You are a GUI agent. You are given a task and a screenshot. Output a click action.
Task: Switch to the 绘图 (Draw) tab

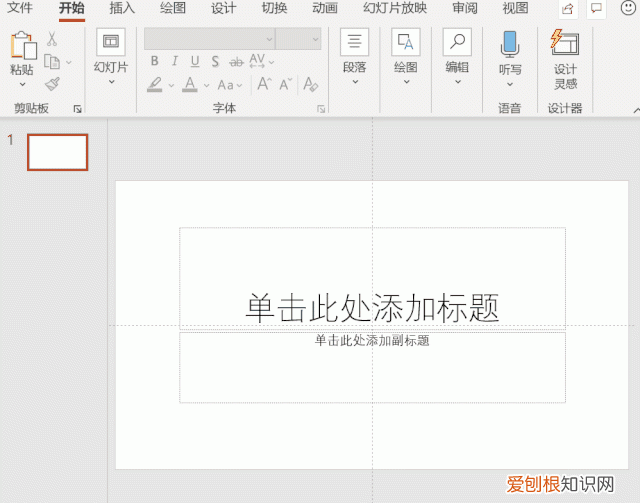tap(173, 8)
